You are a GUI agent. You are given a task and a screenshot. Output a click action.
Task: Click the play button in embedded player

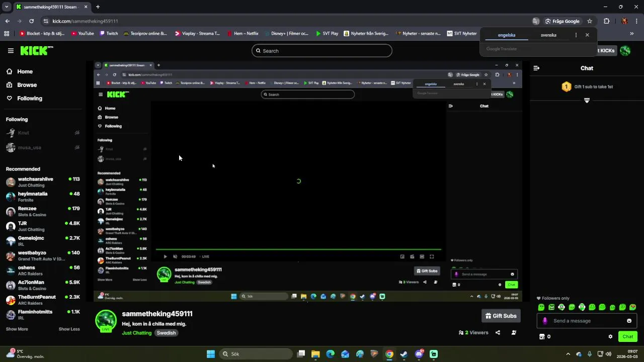(x=165, y=256)
